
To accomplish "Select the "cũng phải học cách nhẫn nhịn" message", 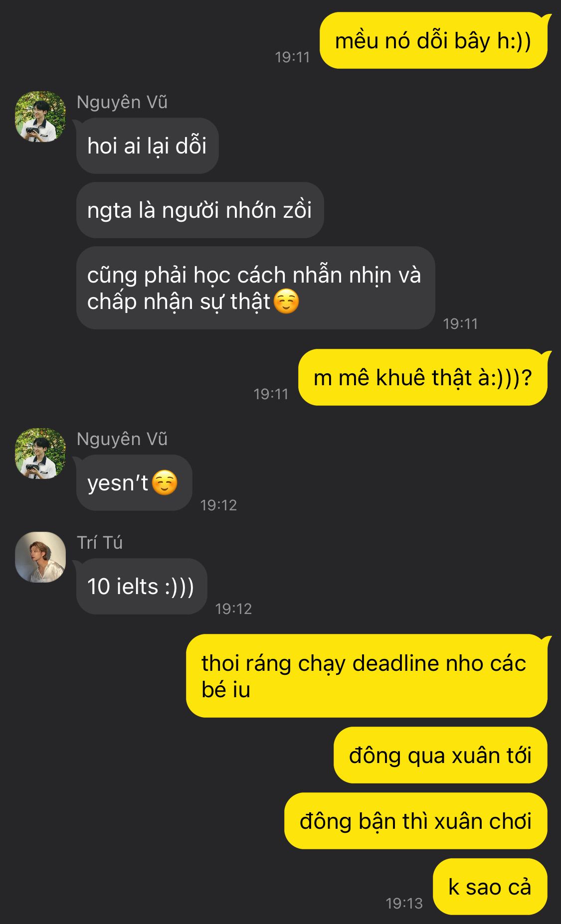I will [x=255, y=288].
